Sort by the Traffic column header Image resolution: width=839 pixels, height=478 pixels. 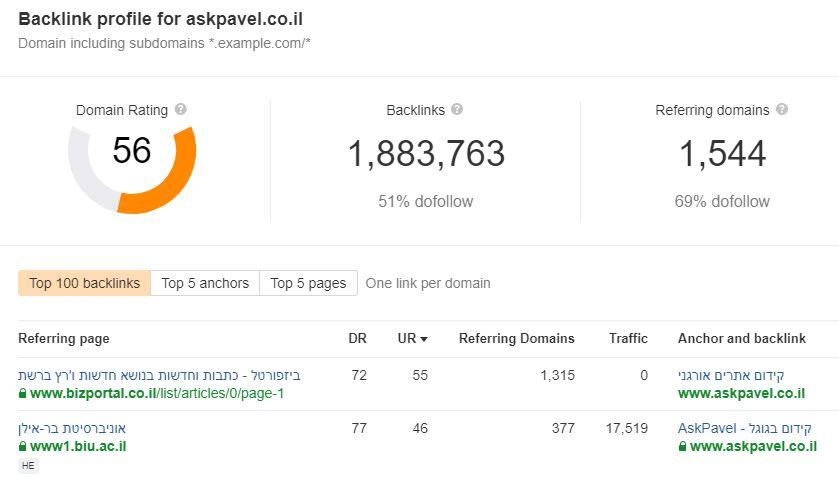point(628,338)
